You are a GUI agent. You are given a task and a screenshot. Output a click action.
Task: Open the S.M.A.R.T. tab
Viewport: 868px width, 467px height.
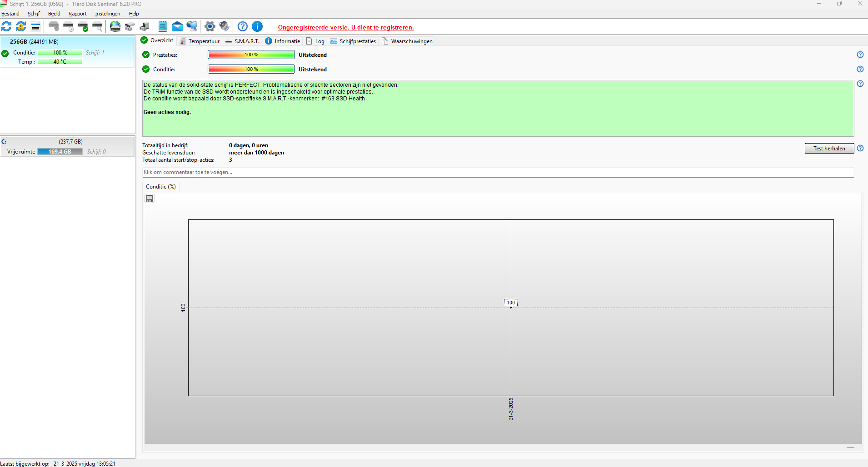[243, 41]
